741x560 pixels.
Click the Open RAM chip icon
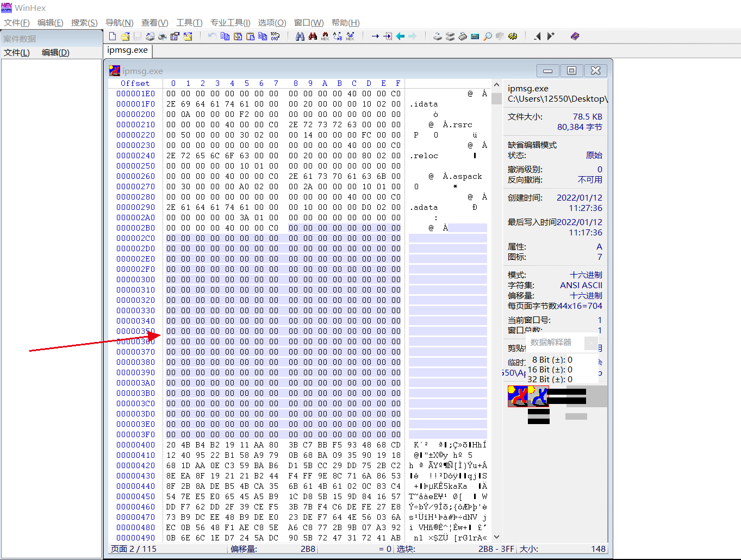click(x=463, y=36)
